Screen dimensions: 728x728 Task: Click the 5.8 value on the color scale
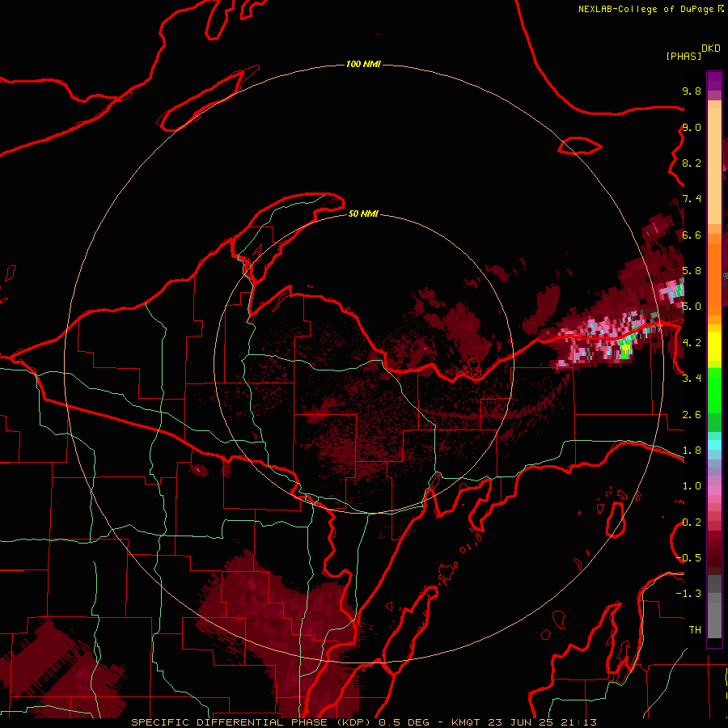point(692,271)
